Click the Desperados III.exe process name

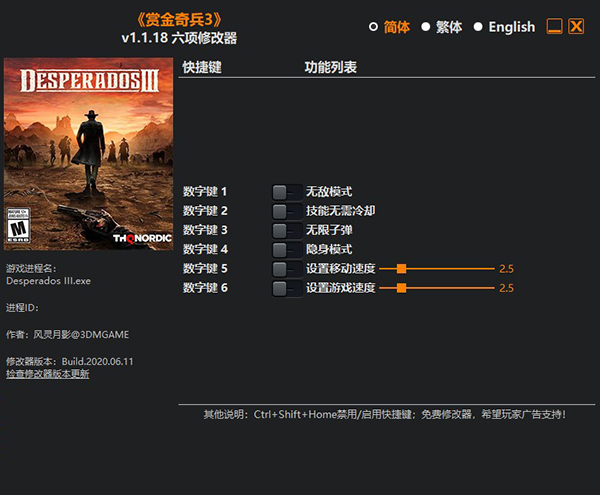point(49,281)
